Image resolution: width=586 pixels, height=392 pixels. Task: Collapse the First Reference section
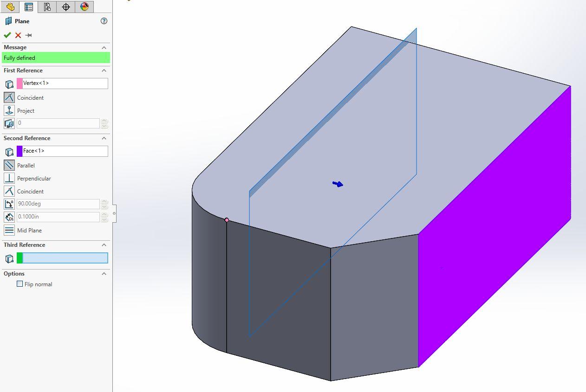pos(104,71)
